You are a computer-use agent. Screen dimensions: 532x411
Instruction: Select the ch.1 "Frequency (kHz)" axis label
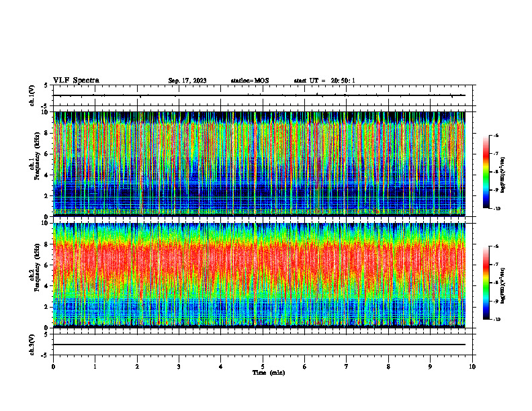point(38,156)
